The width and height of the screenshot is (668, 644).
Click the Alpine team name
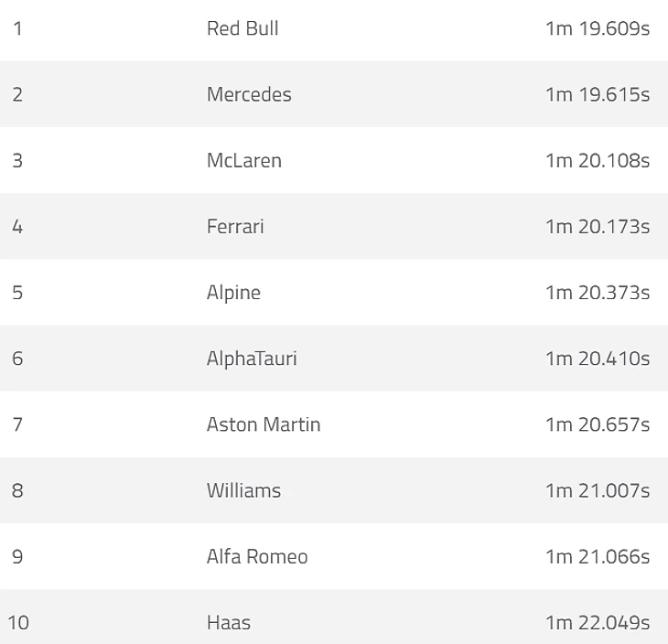click(x=233, y=293)
